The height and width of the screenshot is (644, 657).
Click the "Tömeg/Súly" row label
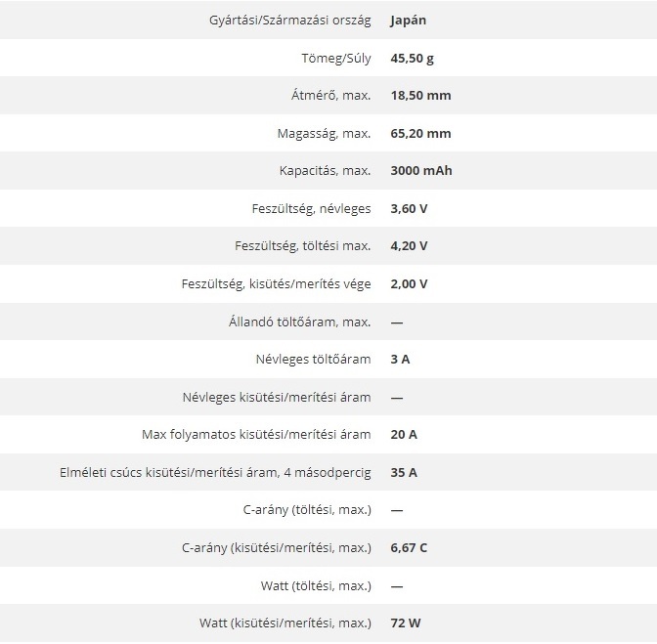coord(335,59)
